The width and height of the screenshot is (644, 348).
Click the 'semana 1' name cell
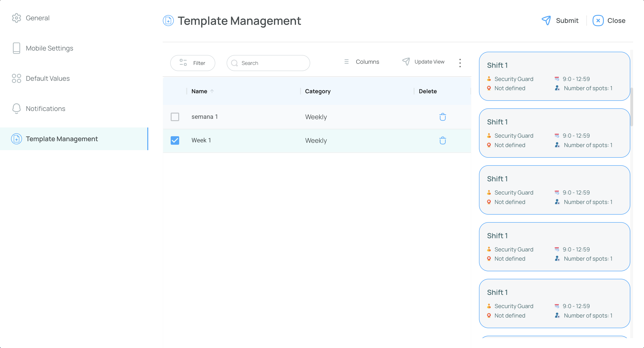pos(204,117)
